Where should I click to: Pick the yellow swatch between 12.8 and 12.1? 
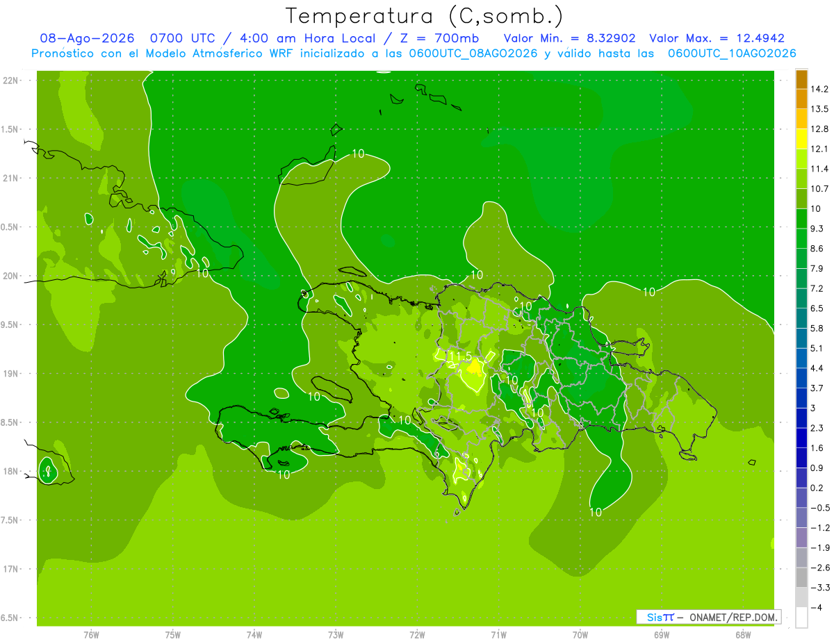[x=801, y=139]
